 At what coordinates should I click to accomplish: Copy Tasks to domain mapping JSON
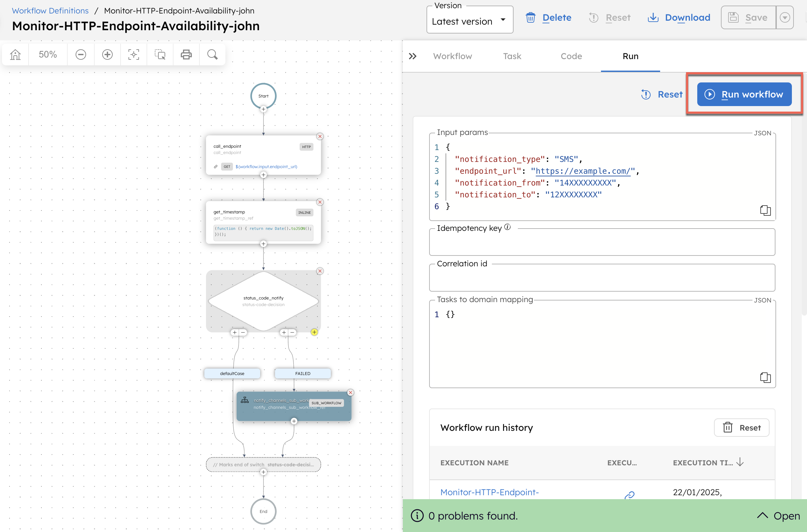click(x=765, y=378)
